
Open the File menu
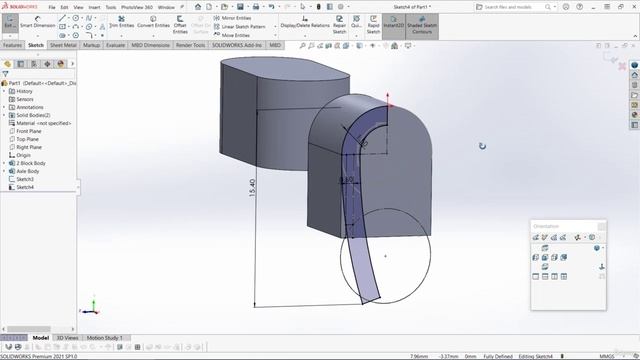pyautogui.click(x=52, y=7)
